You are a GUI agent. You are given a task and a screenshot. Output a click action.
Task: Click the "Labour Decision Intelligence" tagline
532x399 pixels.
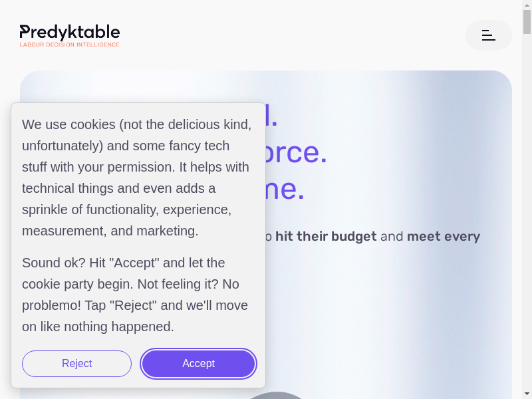tap(70, 45)
